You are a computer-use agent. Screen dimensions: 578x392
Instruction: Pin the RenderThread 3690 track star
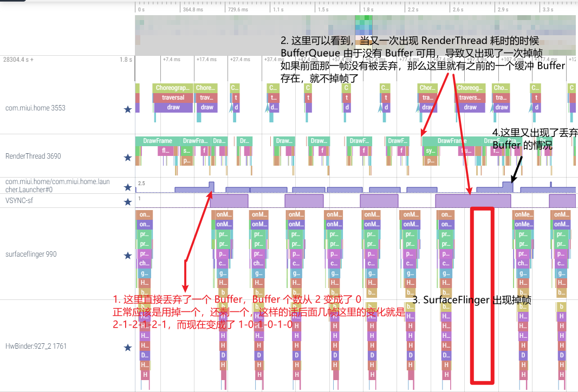[128, 158]
